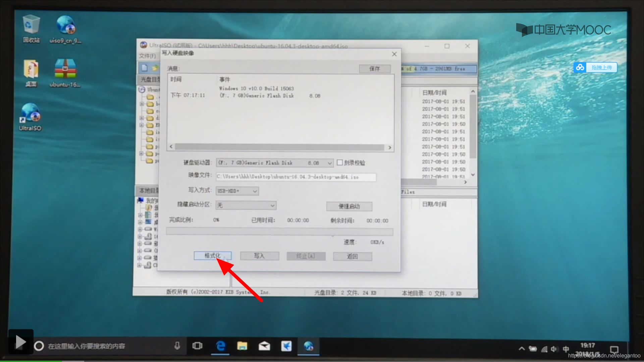The image size is (644, 362).
Task: Launch Microsoft Edge from the taskbar
Action: [220, 346]
